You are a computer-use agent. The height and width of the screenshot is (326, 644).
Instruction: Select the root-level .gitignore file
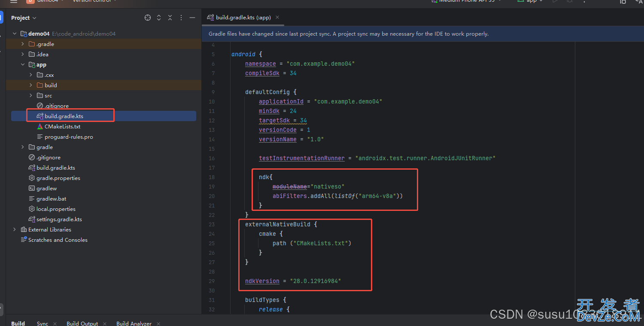[49, 158]
